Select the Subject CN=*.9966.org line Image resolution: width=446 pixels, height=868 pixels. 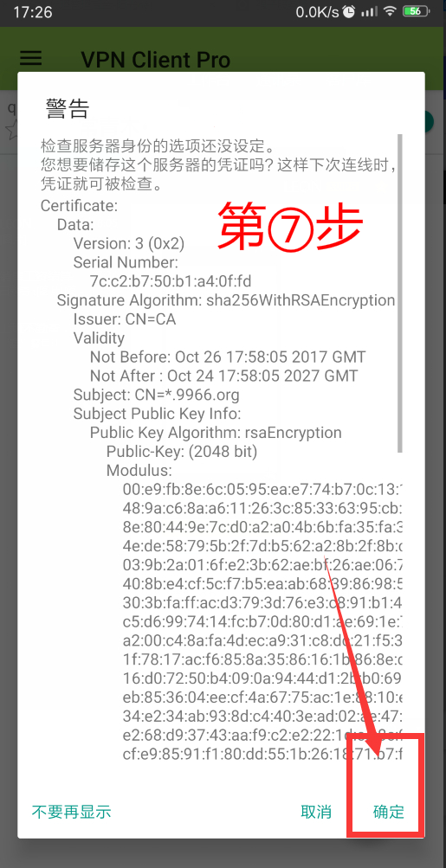[x=156, y=395]
